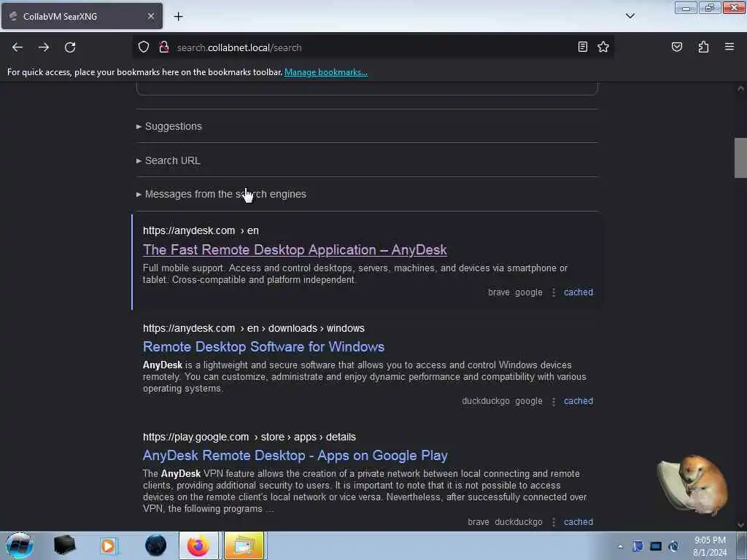Click the play.google.com store apps details URL
747x560 pixels.
tap(249, 437)
